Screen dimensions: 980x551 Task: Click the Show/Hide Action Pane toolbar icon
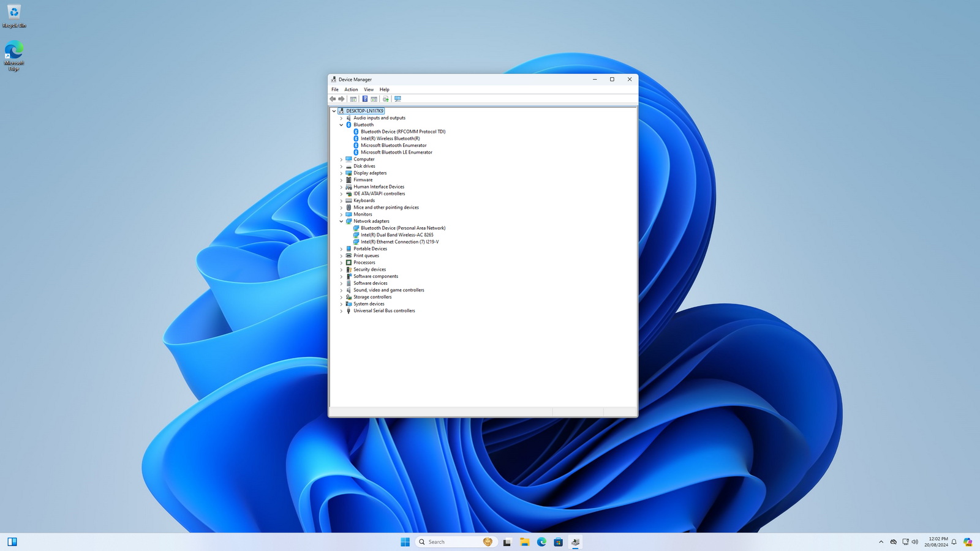click(374, 99)
